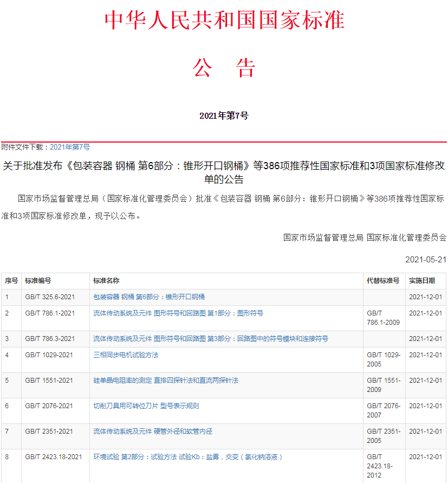This screenshot has height=483, width=448.
Task: Click replaced standard GB/T 2076-2007
Action: coord(384,410)
